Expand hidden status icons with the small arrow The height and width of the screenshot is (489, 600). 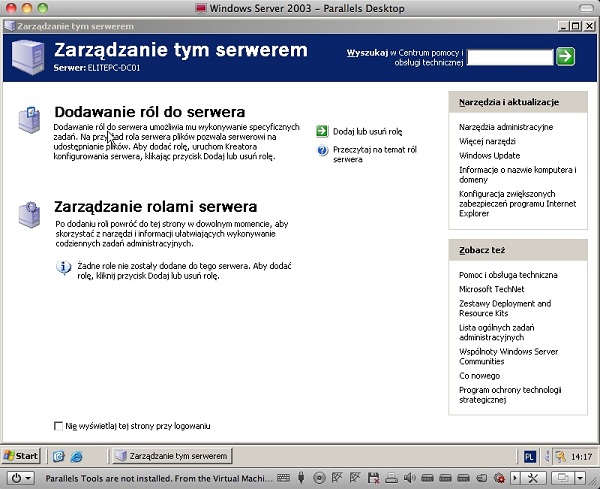[x=515, y=478]
